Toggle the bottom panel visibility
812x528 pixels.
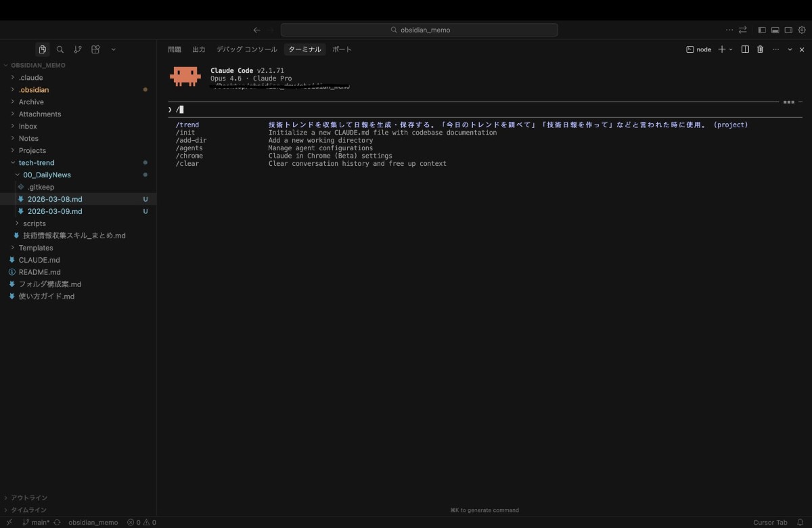point(775,30)
